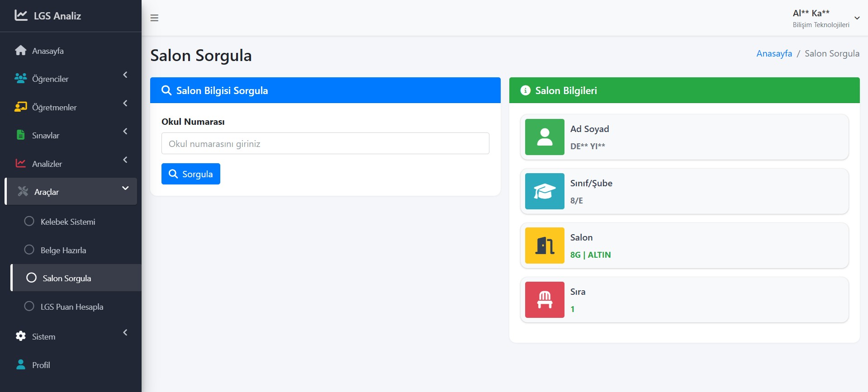Expand the Analizler submenu arrow
Viewport: 868px width, 392px height.
pos(125,160)
